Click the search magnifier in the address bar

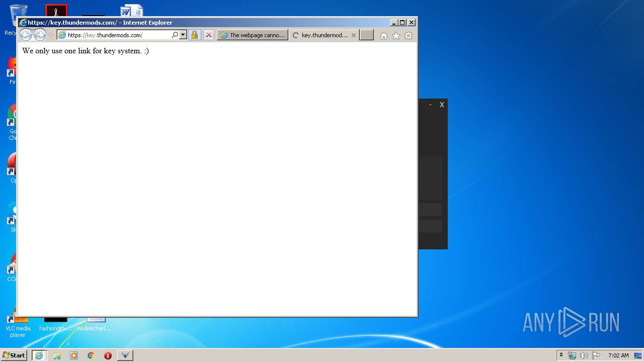pyautogui.click(x=175, y=35)
